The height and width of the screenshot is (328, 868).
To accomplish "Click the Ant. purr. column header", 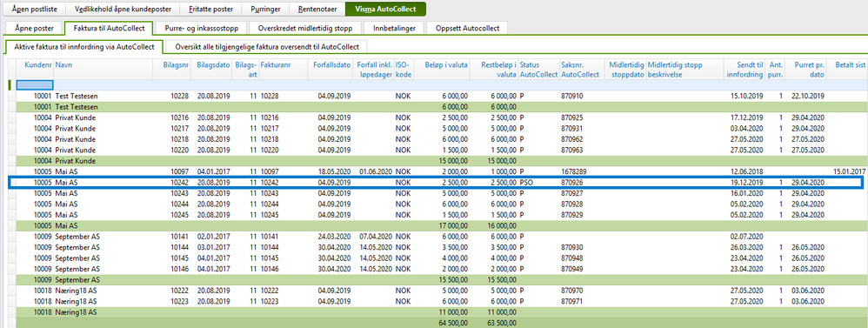I will tap(776, 70).
